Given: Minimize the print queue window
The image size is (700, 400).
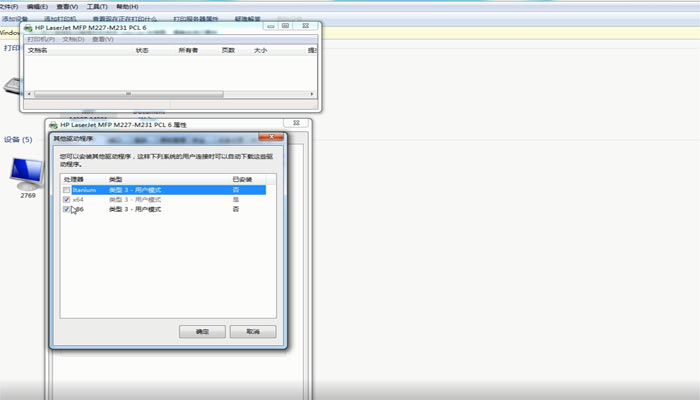Looking at the screenshot, I should 270,26.
